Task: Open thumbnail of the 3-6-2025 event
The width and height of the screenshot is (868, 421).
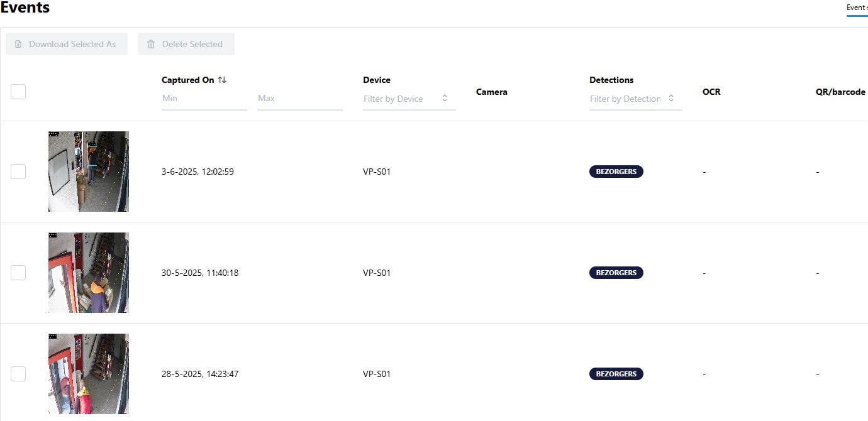Action: point(89,172)
